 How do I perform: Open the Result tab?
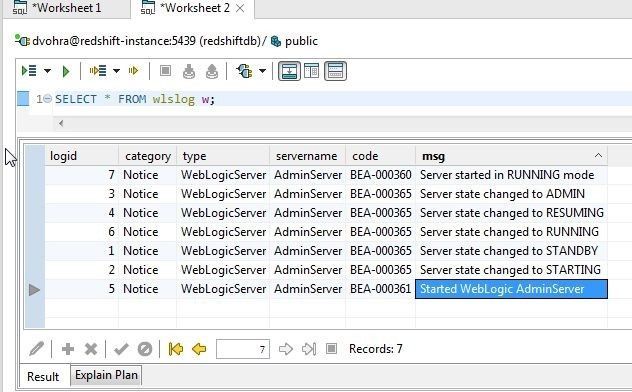[43, 377]
